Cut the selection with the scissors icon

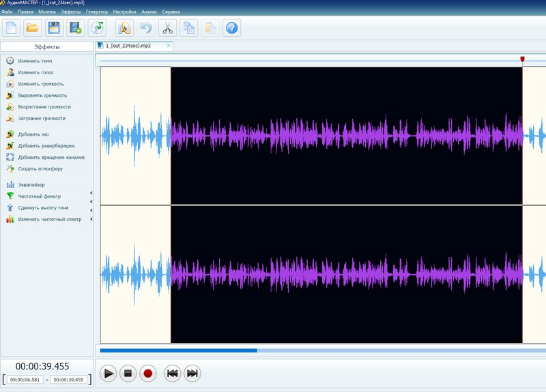point(167,27)
